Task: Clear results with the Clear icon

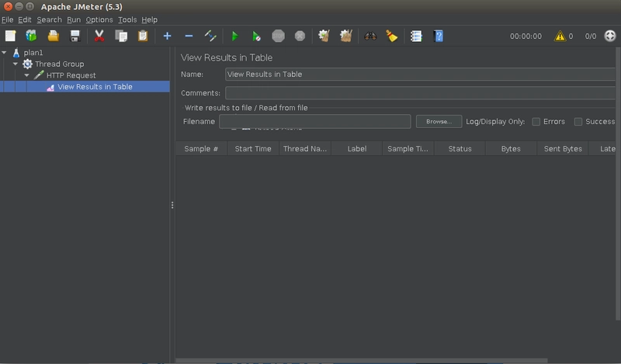Action: [x=324, y=36]
